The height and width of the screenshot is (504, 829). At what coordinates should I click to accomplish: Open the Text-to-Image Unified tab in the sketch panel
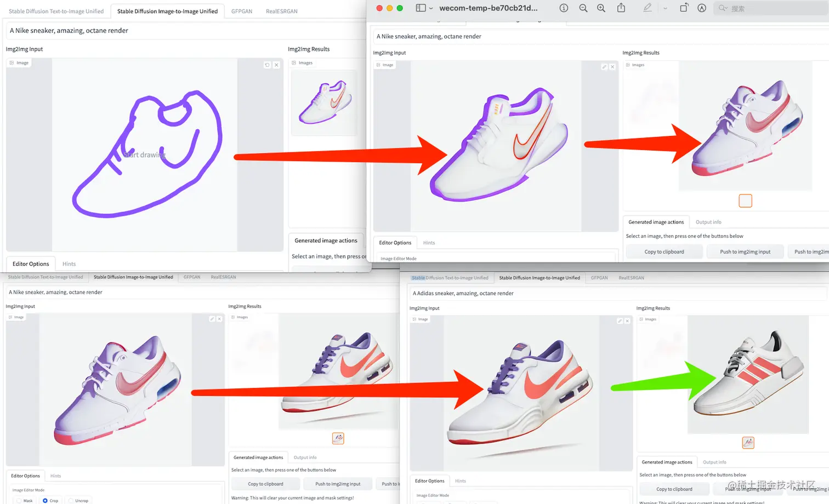56,11
